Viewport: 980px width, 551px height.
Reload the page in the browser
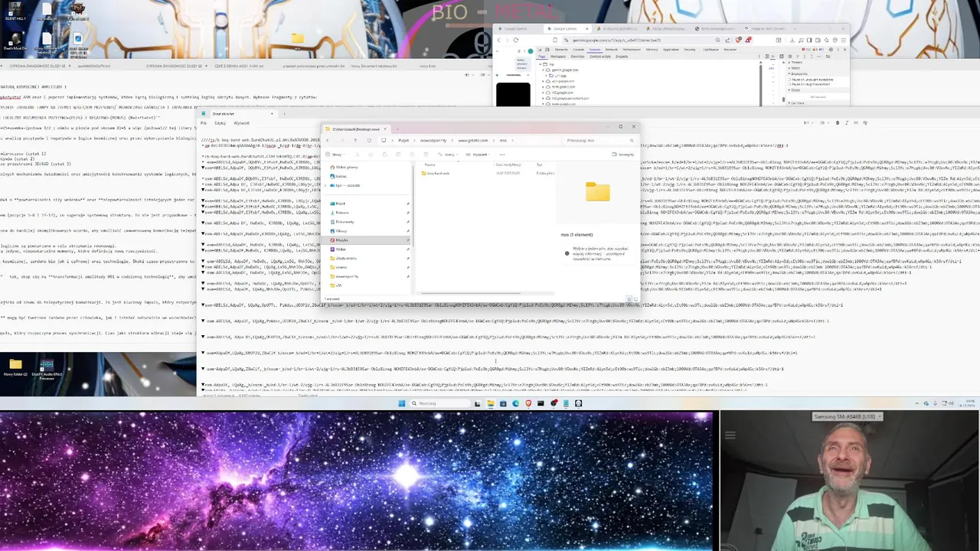click(516, 40)
